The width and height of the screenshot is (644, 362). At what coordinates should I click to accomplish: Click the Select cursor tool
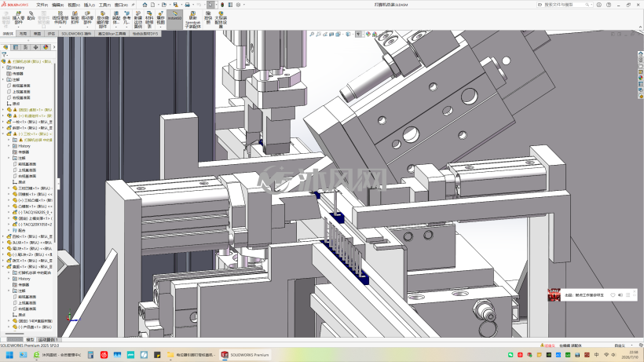210,5
